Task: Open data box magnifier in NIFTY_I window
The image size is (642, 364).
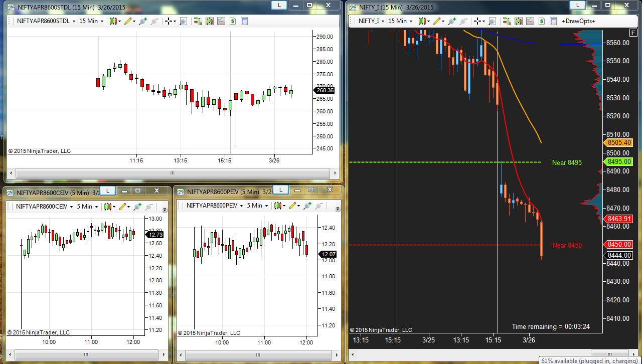Action: (x=492, y=21)
